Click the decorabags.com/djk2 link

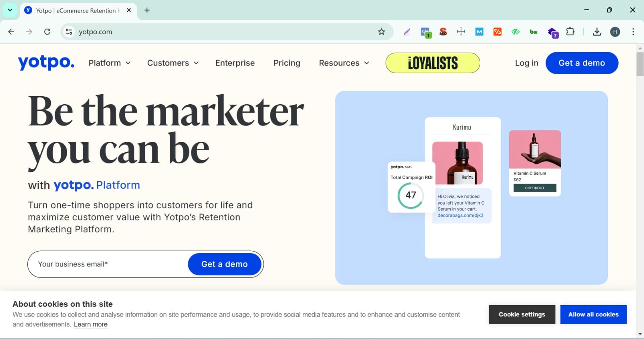point(460,215)
